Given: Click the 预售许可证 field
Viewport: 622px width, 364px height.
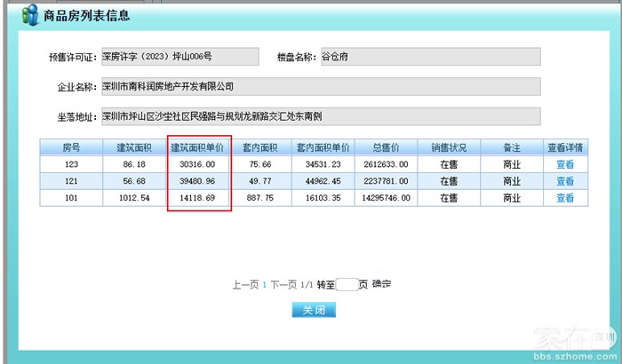Looking at the screenshot, I should point(179,57).
